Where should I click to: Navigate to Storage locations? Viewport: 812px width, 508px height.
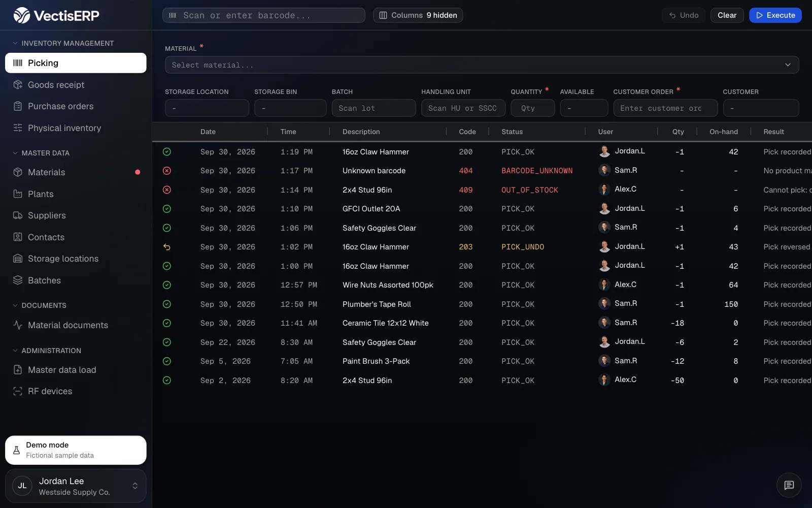pos(76,259)
